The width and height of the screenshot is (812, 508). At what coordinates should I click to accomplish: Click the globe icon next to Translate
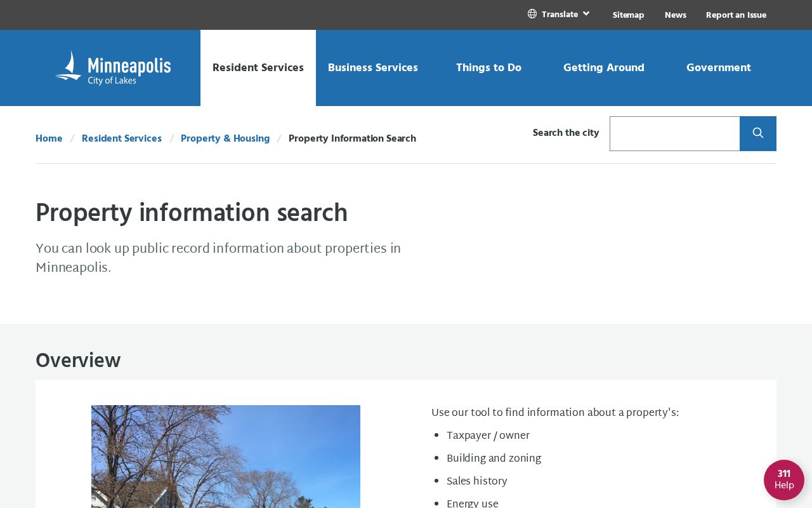532,14
